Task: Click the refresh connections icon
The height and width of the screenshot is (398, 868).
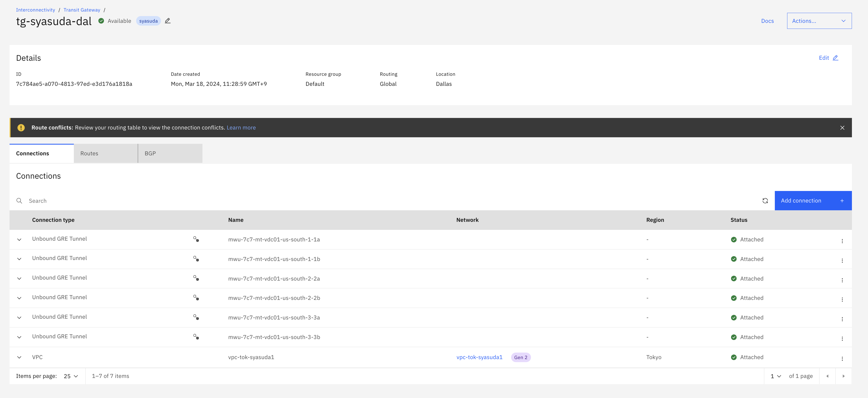Action: pos(765,201)
